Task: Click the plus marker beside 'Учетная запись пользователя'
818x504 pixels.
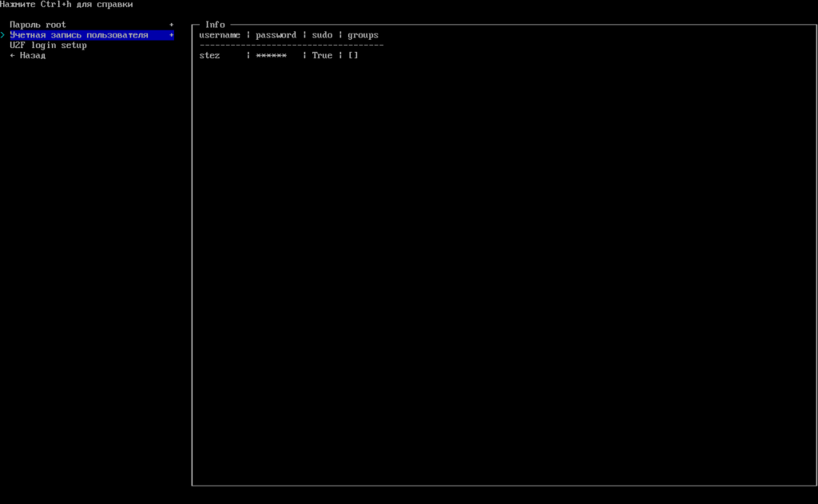Action: (x=171, y=35)
